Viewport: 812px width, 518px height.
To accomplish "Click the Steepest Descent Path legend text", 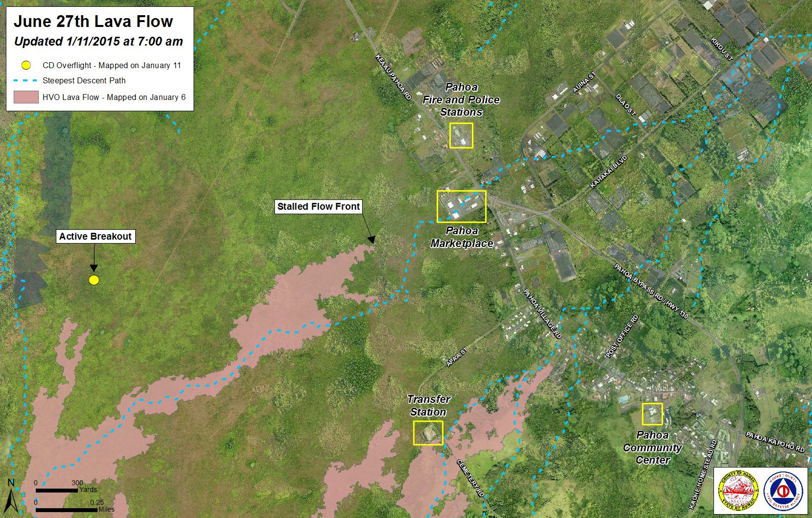I will [84, 80].
